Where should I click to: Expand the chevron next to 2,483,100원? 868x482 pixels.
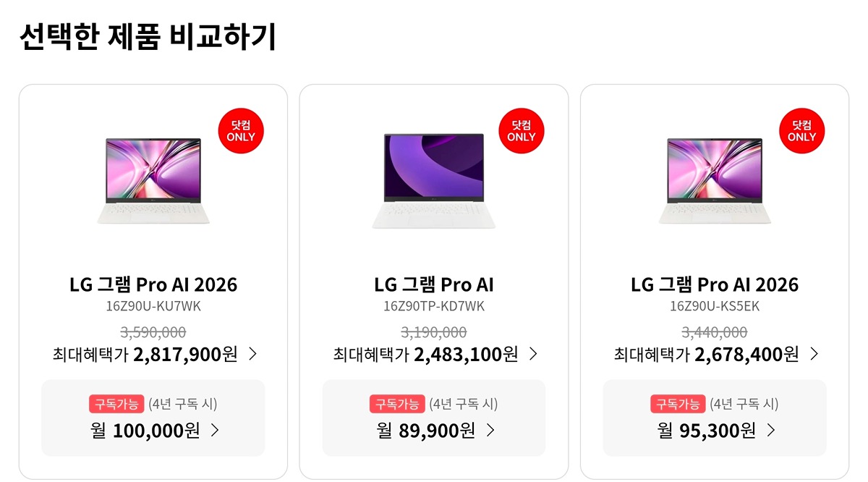point(533,354)
